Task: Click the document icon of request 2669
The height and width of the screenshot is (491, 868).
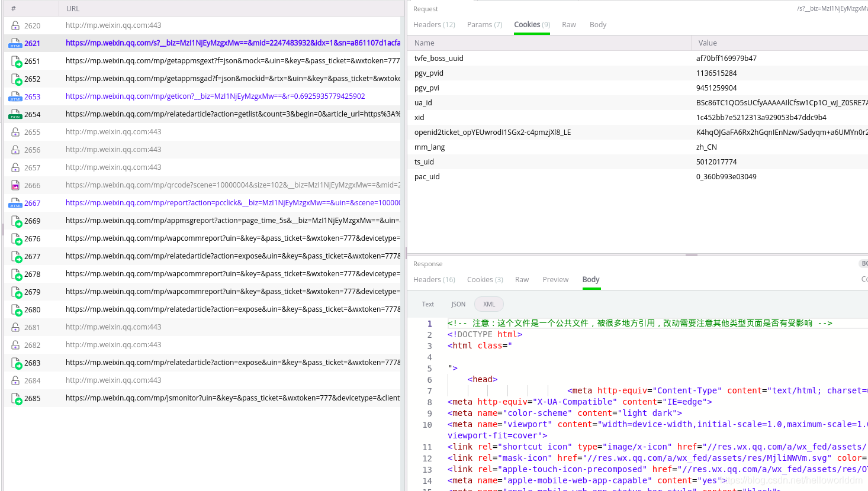Action: click(17, 221)
